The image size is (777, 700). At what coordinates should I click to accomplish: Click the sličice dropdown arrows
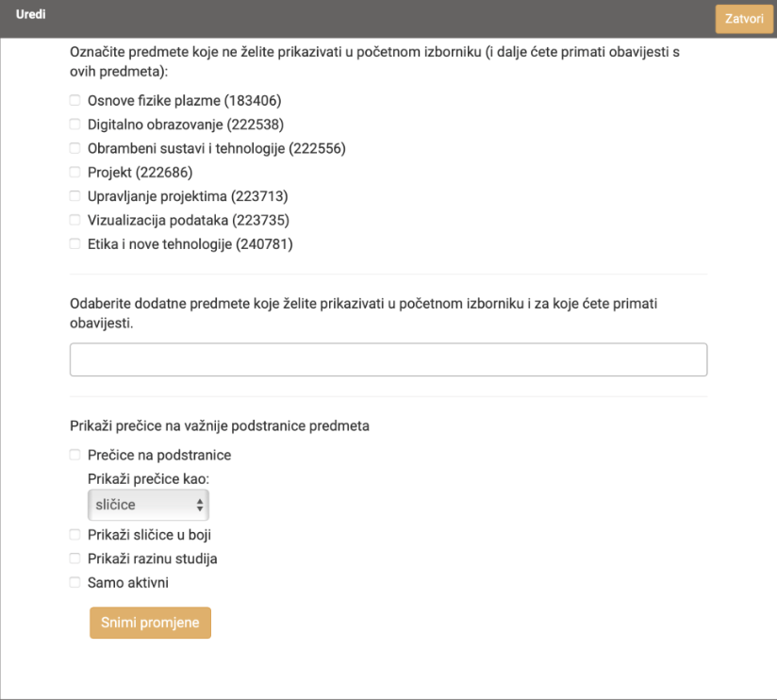(x=200, y=505)
